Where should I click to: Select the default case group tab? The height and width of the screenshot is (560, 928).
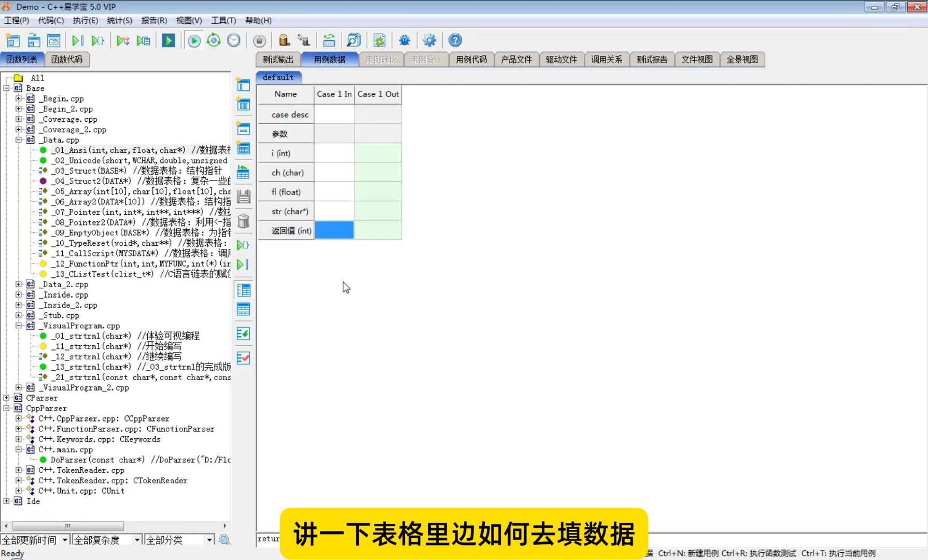278,77
